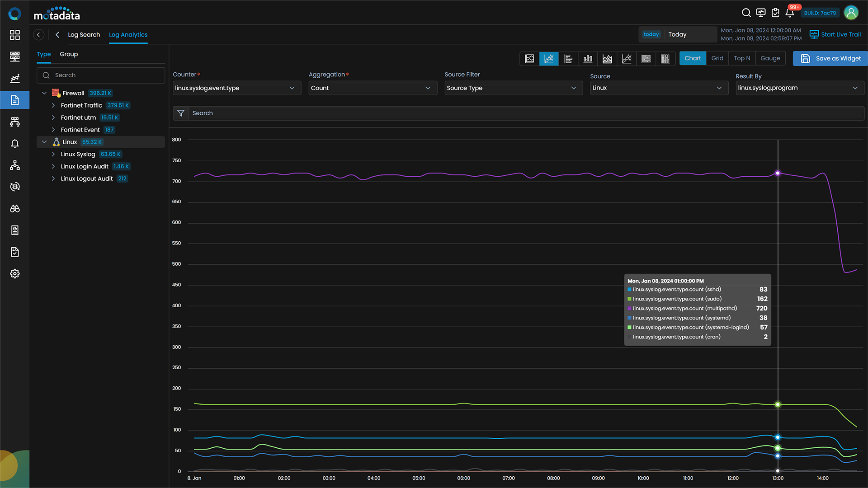868x488 pixels.
Task: Switch view to Gauge
Action: [770, 58]
